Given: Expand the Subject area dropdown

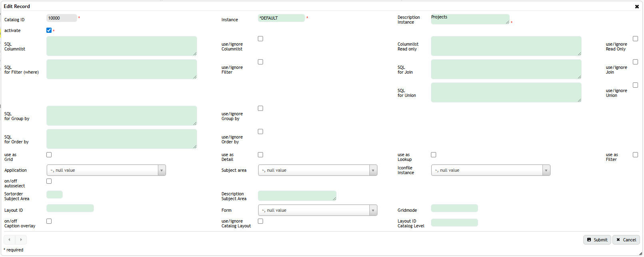Looking at the screenshot, I should coord(317,170).
